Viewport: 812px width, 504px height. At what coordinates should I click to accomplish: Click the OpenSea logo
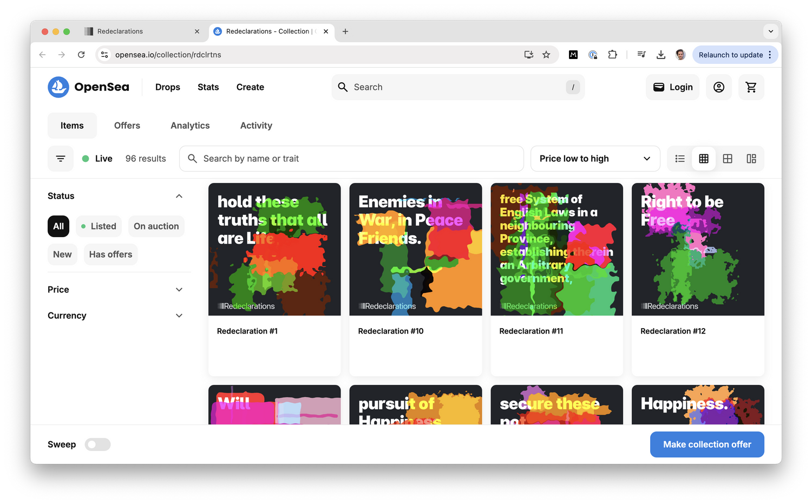click(89, 87)
